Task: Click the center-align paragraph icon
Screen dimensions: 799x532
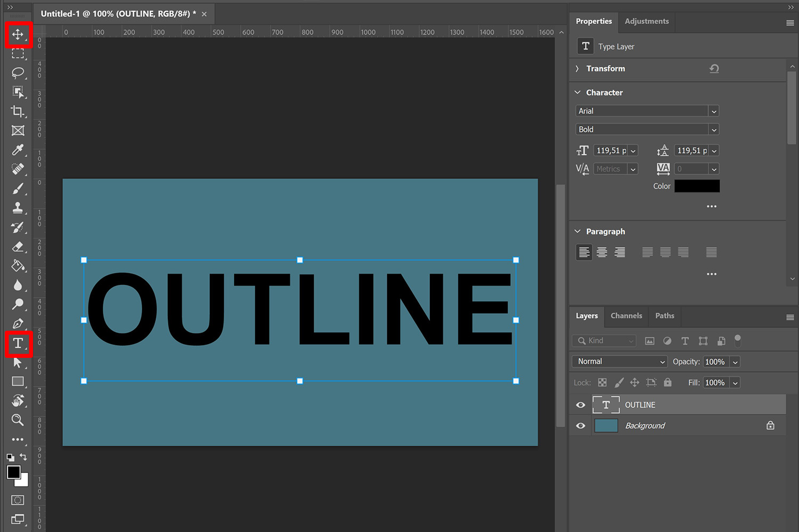Action: 601,252
